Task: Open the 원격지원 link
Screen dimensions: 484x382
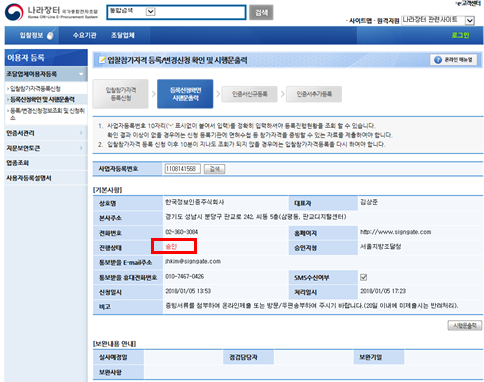Action: click(388, 21)
